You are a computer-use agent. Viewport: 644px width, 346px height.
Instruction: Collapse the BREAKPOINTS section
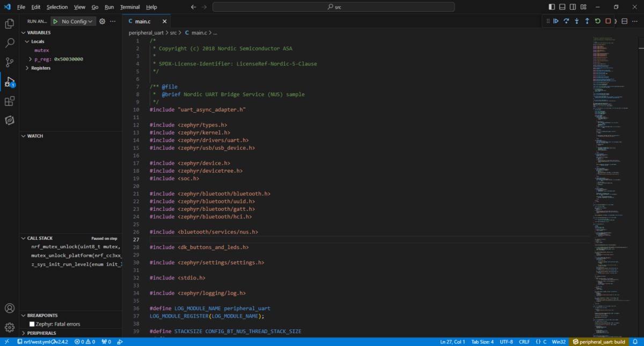(x=22, y=315)
